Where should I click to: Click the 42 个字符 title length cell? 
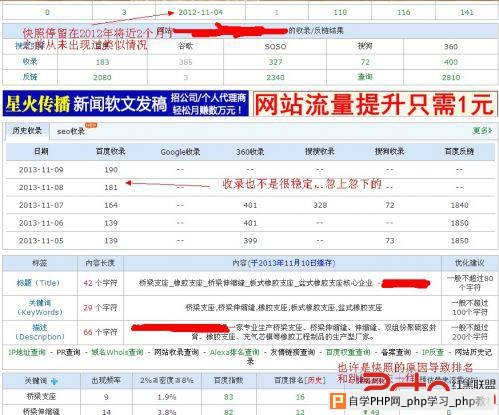coord(100,283)
